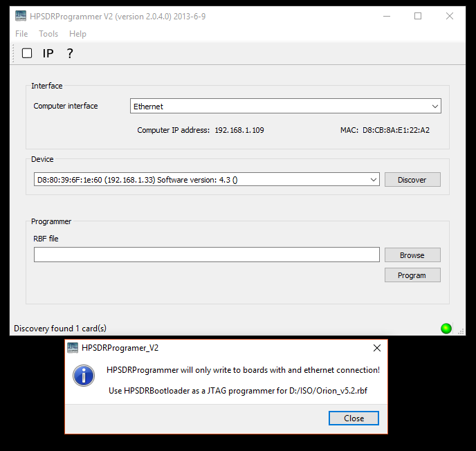Screen dimensions: 476x451
Task: Click the 'will only write to boards' message
Action: click(243, 370)
